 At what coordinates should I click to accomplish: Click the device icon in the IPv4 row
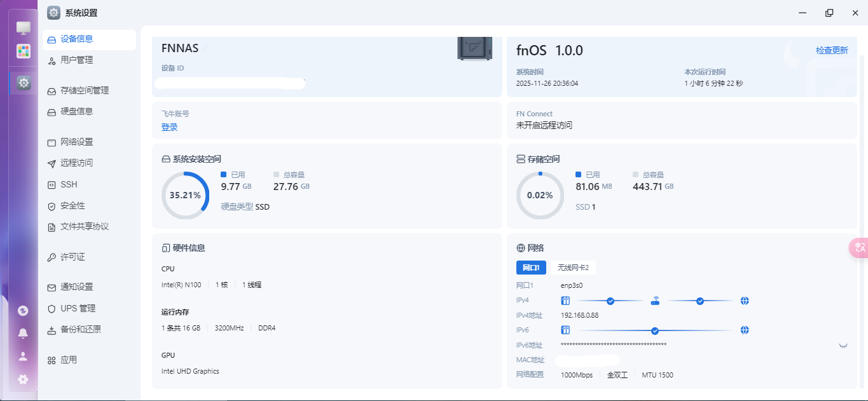coord(565,301)
